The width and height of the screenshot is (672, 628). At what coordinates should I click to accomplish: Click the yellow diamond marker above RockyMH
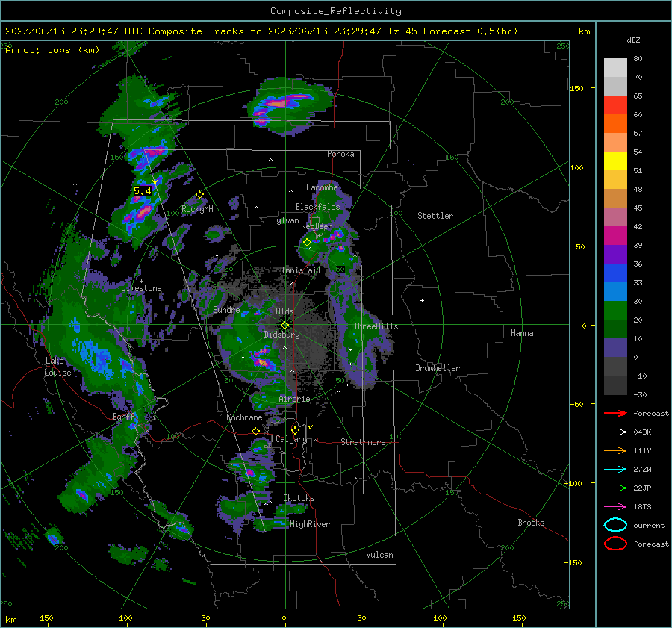[199, 195]
